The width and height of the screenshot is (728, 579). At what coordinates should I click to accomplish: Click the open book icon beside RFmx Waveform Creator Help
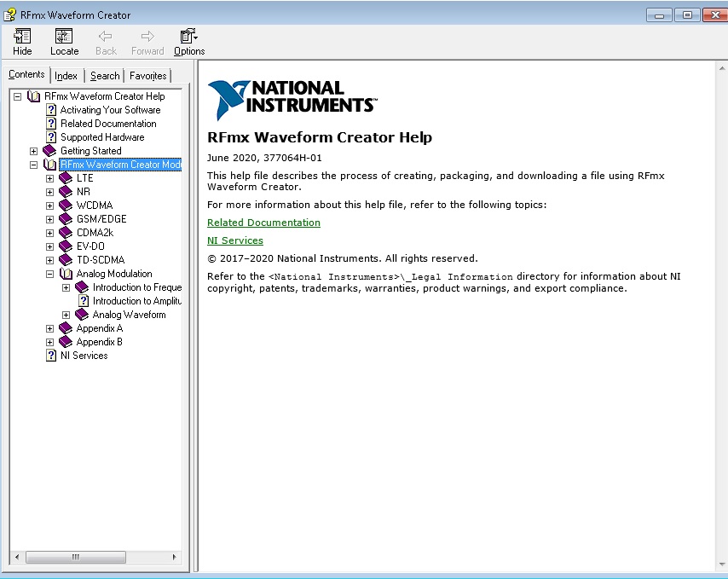point(33,96)
